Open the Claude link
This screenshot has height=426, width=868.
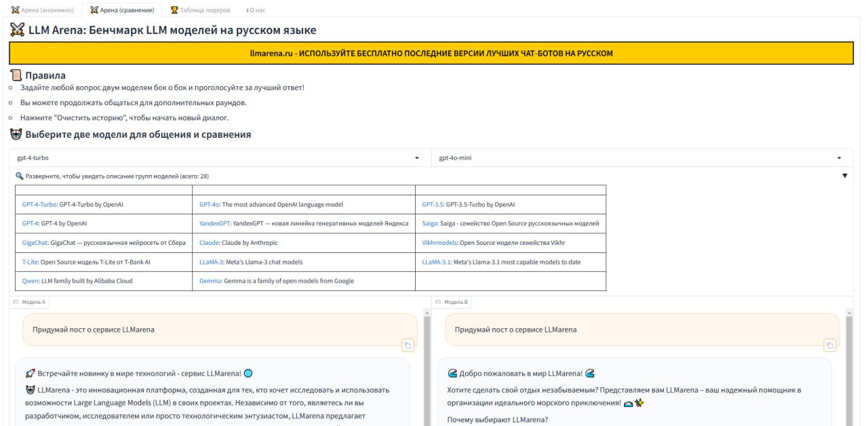210,242
